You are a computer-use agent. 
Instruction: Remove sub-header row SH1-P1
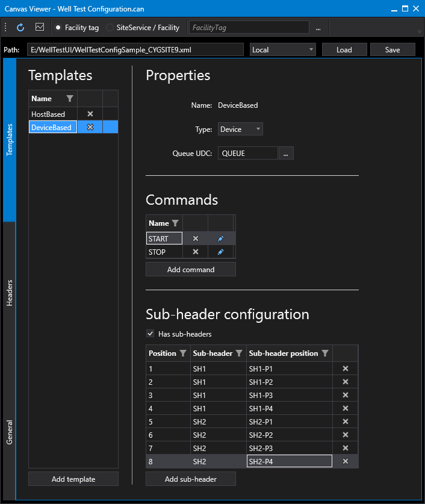tap(346, 369)
